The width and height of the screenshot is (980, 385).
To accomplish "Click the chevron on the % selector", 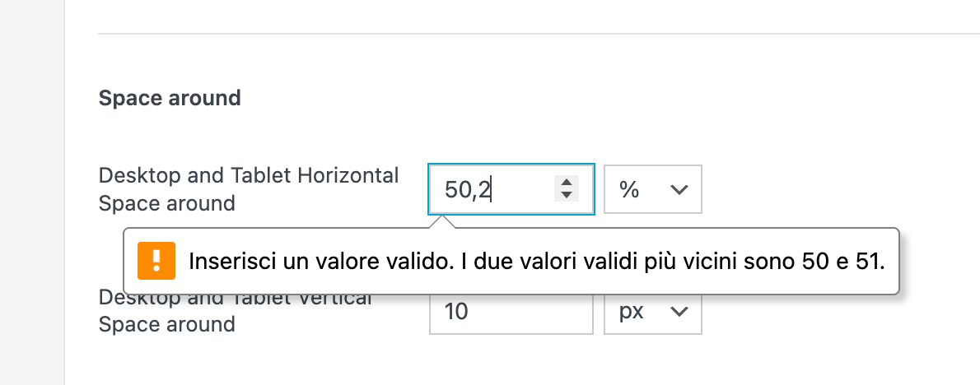I will 679,189.
